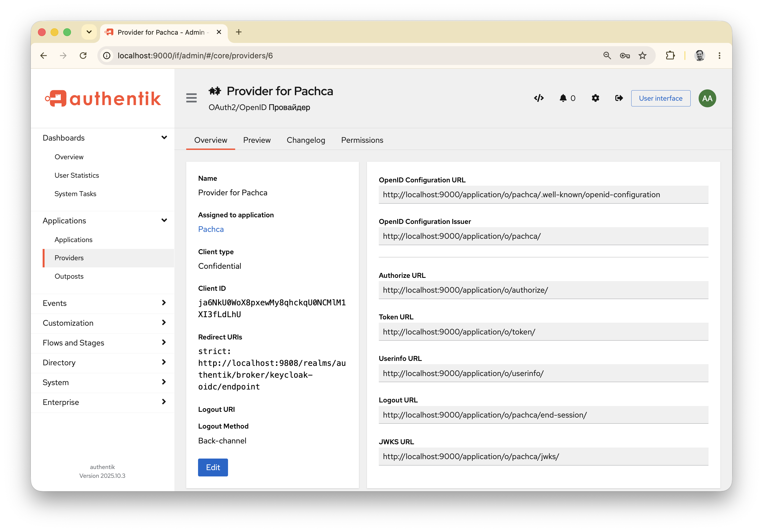Image resolution: width=763 pixels, height=532 pixels.
Task: Reload the page with the refresh icon
Action: 83,56
